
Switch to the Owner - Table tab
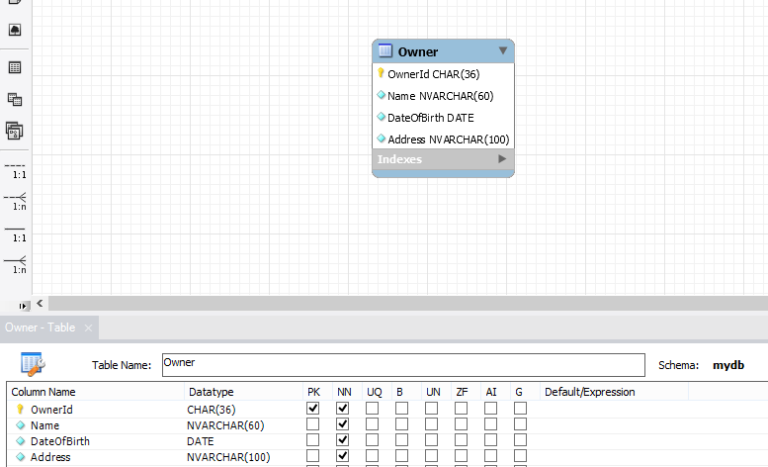point(39,328)
